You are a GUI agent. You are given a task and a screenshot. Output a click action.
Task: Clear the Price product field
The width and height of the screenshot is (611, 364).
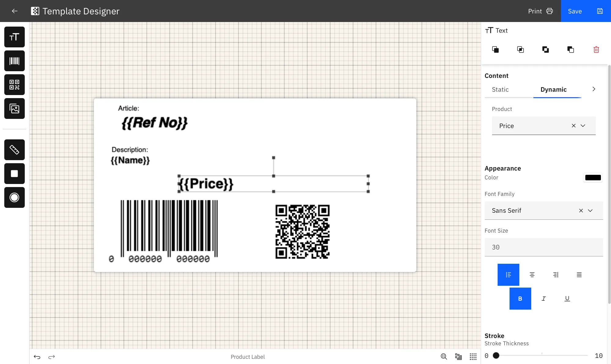pyautogui.click(x=573, y=126)
